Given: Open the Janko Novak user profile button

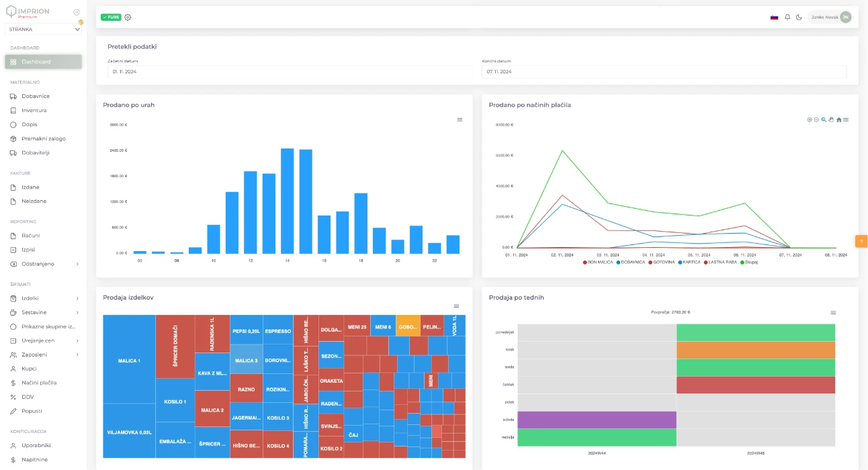Looking at the screenshot, I should (830, 17).
